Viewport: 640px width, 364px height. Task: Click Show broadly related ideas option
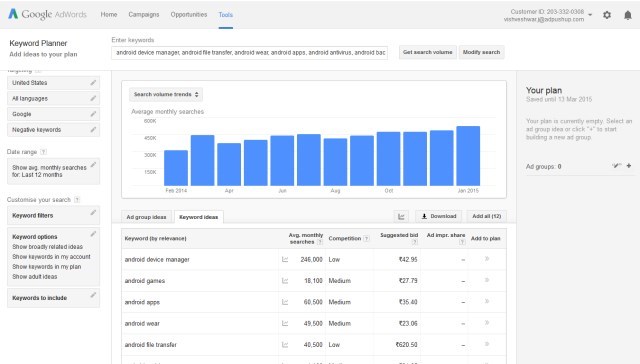(x=47, y=247)
